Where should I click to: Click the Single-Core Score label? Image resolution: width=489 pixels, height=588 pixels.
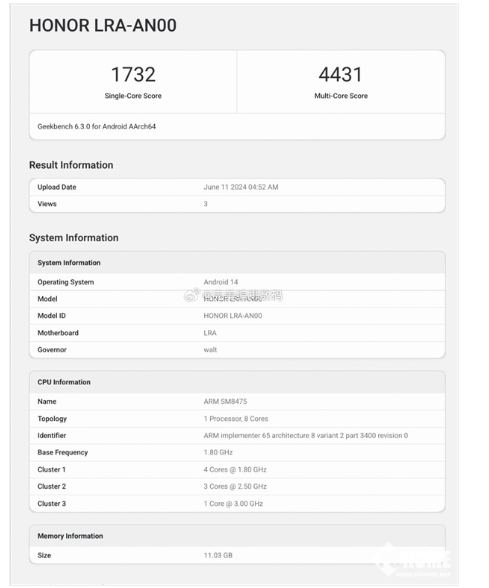click(133, 96)
